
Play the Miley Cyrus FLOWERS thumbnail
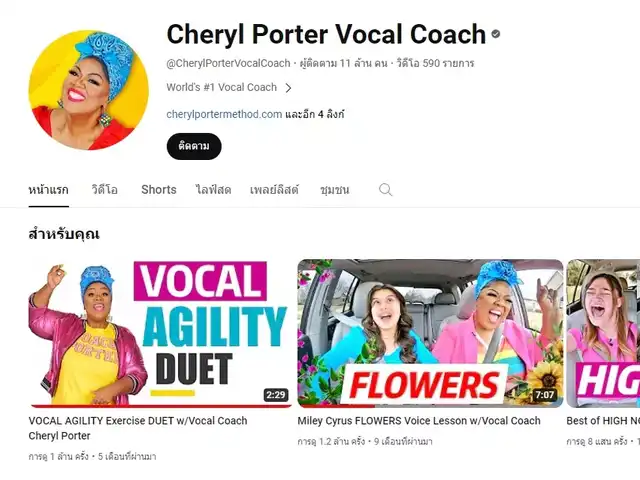coord(430,333)
